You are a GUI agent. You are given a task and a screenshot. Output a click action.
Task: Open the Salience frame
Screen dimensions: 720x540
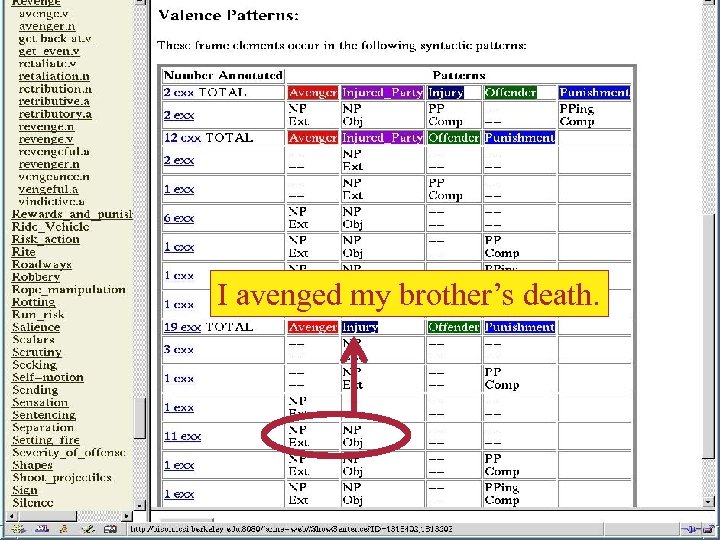(36, 327)
